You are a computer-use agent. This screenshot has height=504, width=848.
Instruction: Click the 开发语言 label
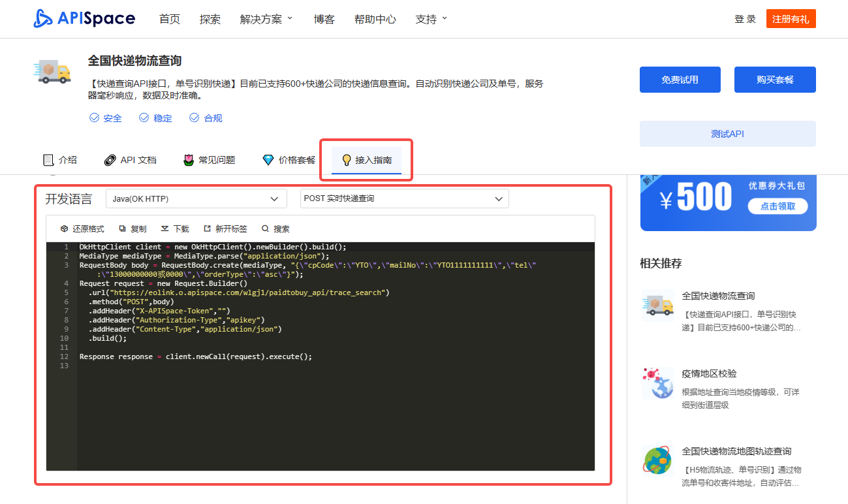coord(69,198)
